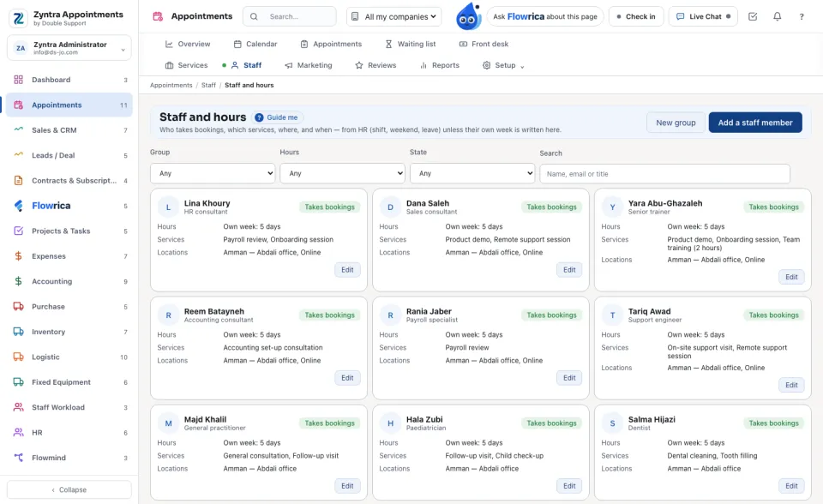Open the Group filter dropdown

213,173
